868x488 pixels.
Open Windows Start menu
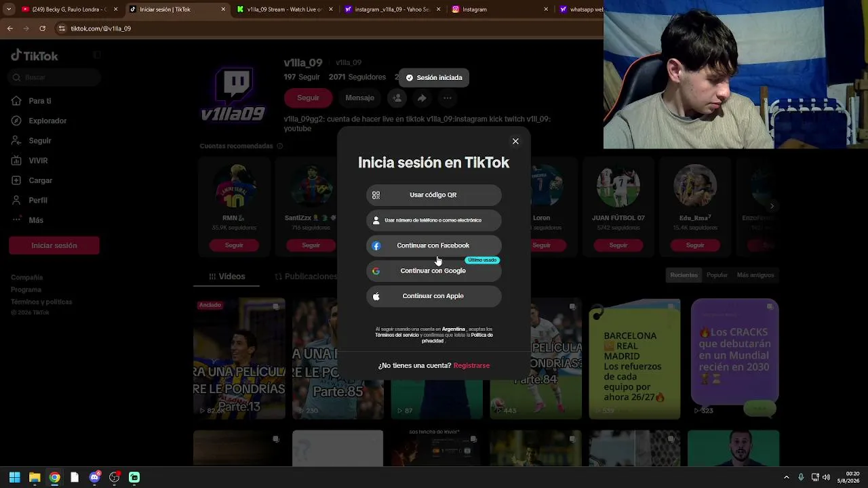click(x=14, y=477)
